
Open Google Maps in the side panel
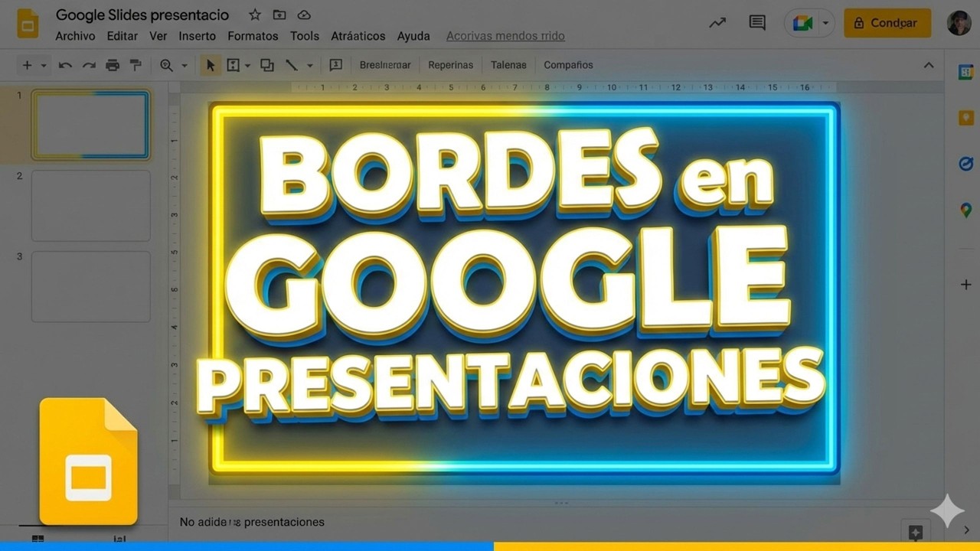pyautogui.click(x=965, y=210)
